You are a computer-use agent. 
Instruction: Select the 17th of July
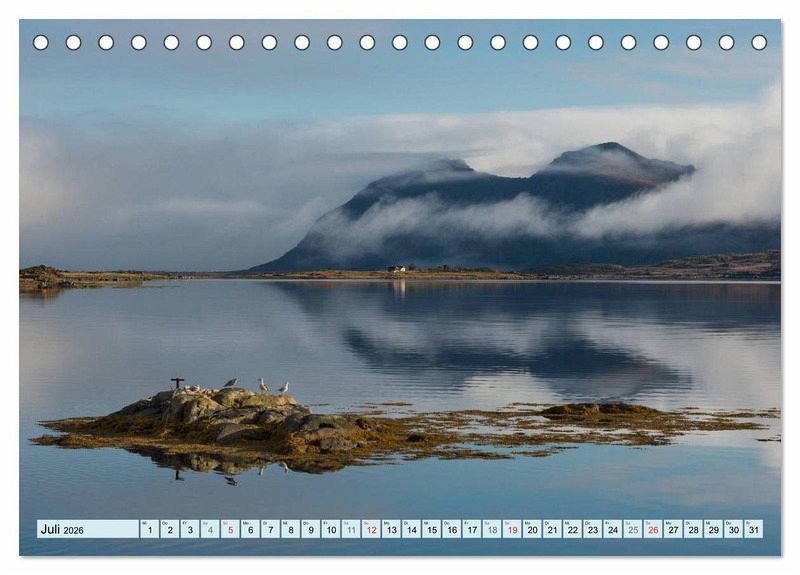(x=472, y=529)
